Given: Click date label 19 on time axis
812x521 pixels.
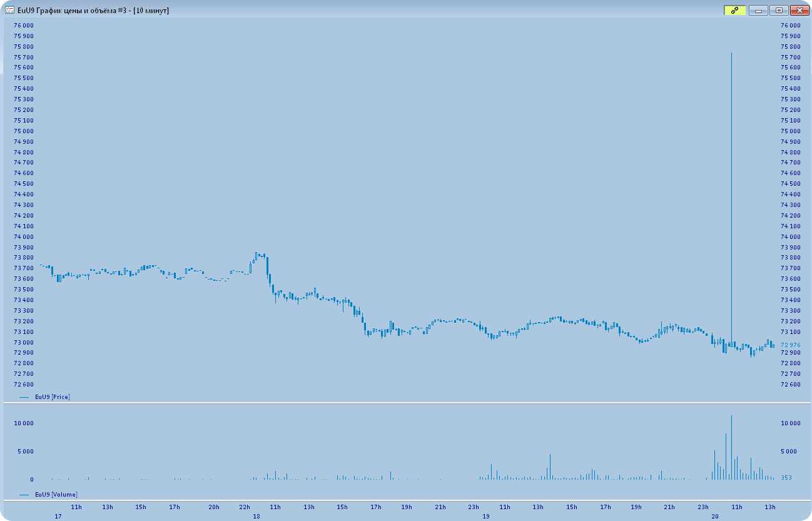Looking at the screenshot, I should (486, 517).
